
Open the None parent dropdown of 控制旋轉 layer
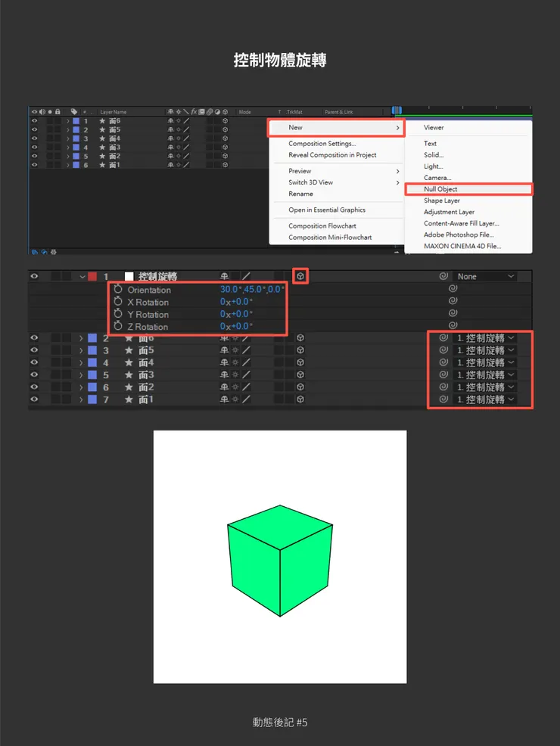point(485,276)
